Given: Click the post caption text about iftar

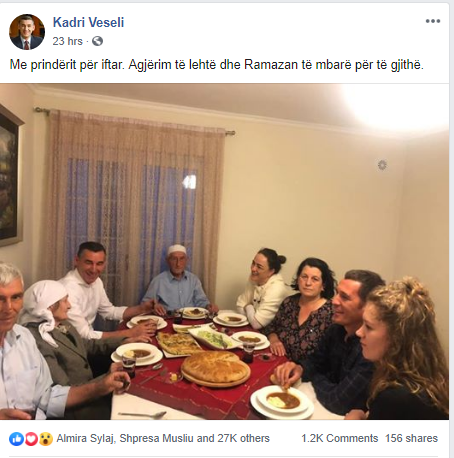Looking at the screenshot, I should pos(217,64).
